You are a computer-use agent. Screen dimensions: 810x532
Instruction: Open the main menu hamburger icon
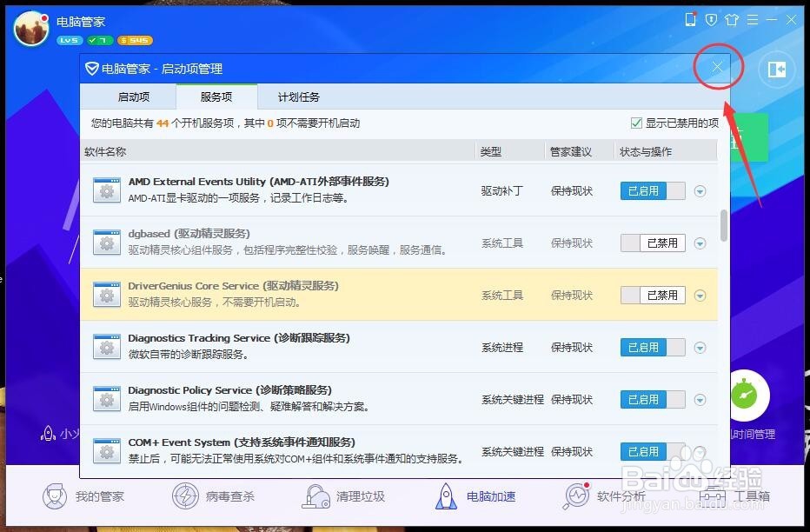pos(753,20)
